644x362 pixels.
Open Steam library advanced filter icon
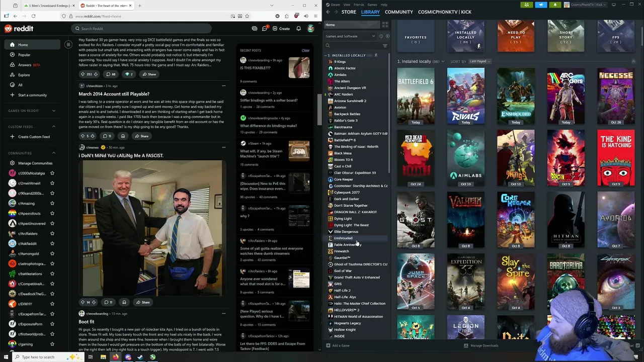(385, 46)
